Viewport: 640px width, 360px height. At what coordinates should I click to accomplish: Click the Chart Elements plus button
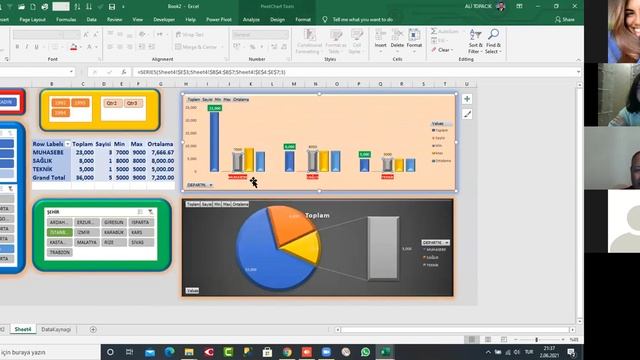(467, 99)
